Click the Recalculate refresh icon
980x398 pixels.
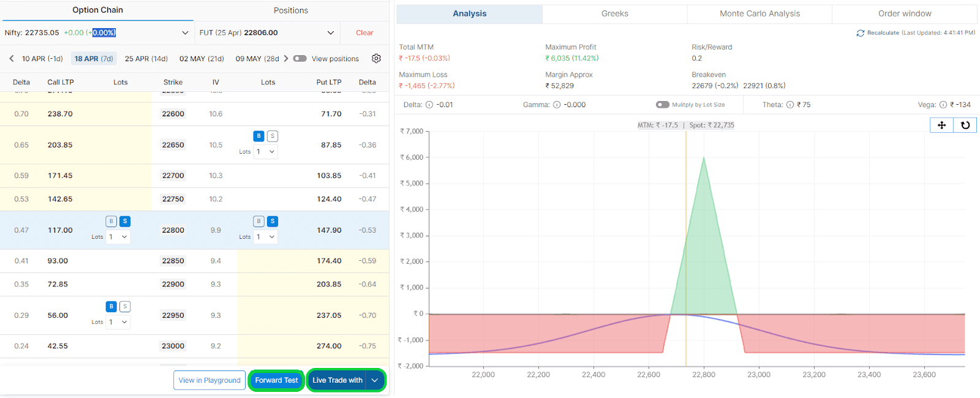860,33
